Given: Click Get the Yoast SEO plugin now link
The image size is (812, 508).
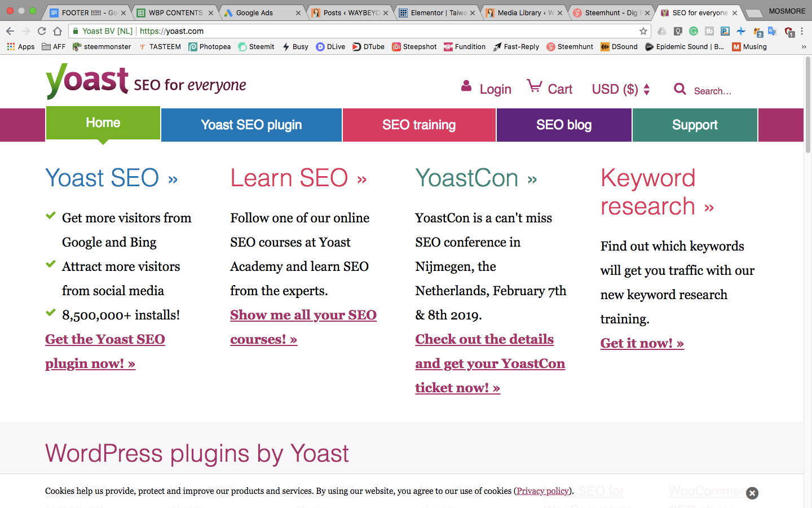Looking at the screenshot, I should (105, 351).
